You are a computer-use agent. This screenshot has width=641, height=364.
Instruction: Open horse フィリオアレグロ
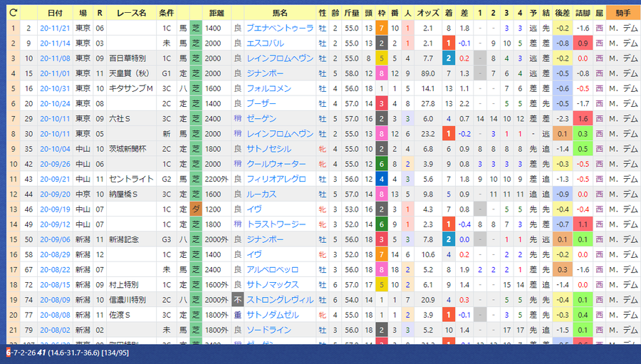point(276,179)
